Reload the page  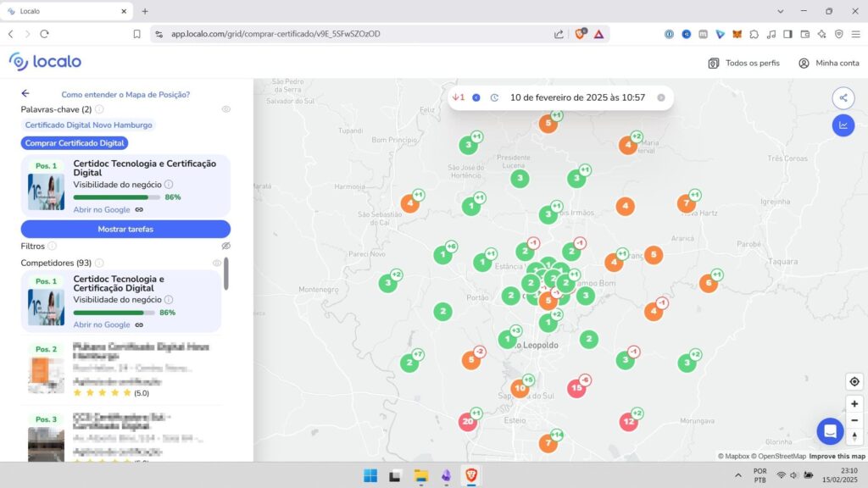pos(44,34)
